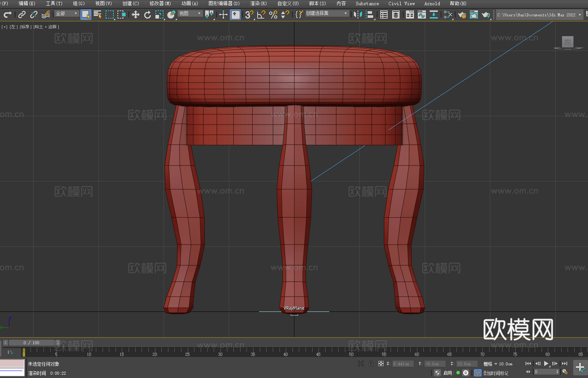Screen dimensions: 588x378
Task: Toggle Spinner Snap button
Action: [x=285, y=14]
